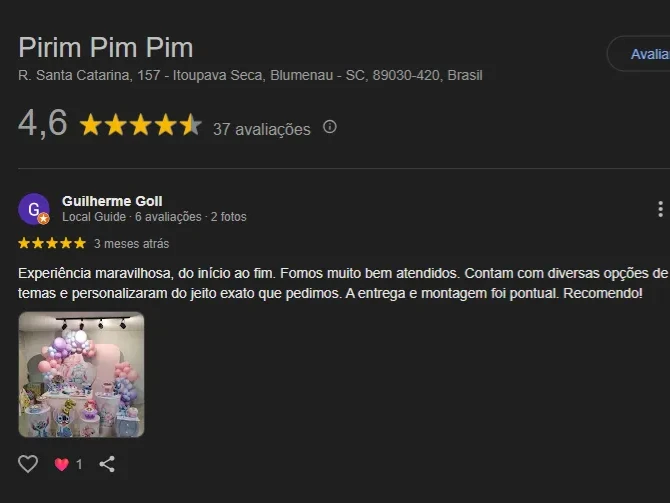Screen dimensions: 670x503
Task: Like the review with the outlined heart
Action: point(28,464)
